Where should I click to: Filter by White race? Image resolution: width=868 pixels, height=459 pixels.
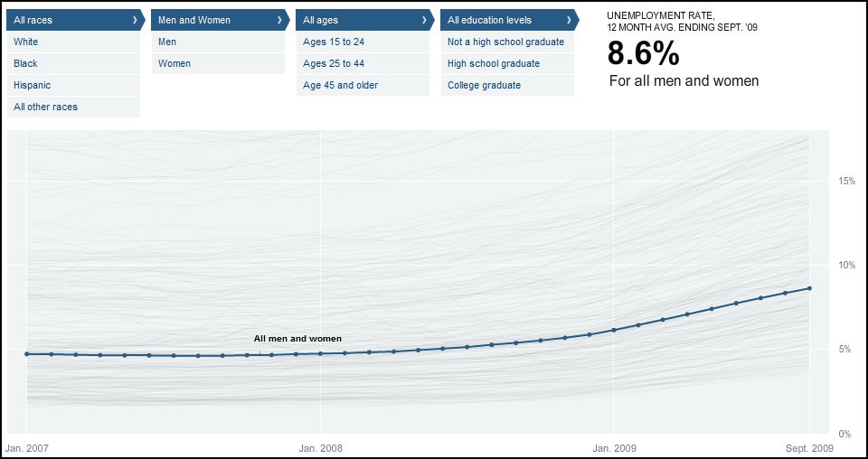tap(72, 42)
